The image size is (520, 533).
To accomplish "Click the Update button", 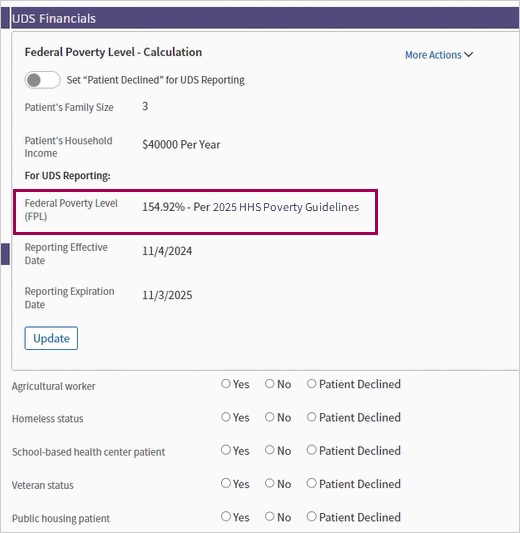I will click(x=51, y=338).
